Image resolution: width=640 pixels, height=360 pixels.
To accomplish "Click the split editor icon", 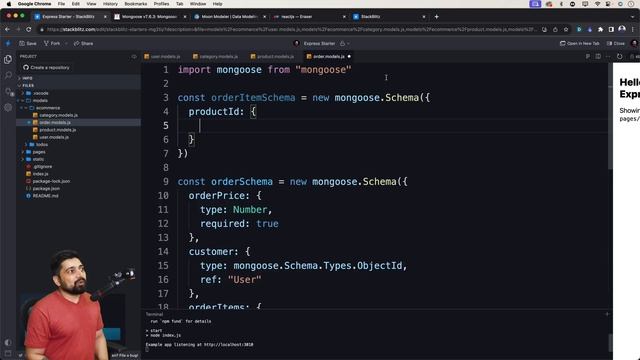I will [598, 56].
